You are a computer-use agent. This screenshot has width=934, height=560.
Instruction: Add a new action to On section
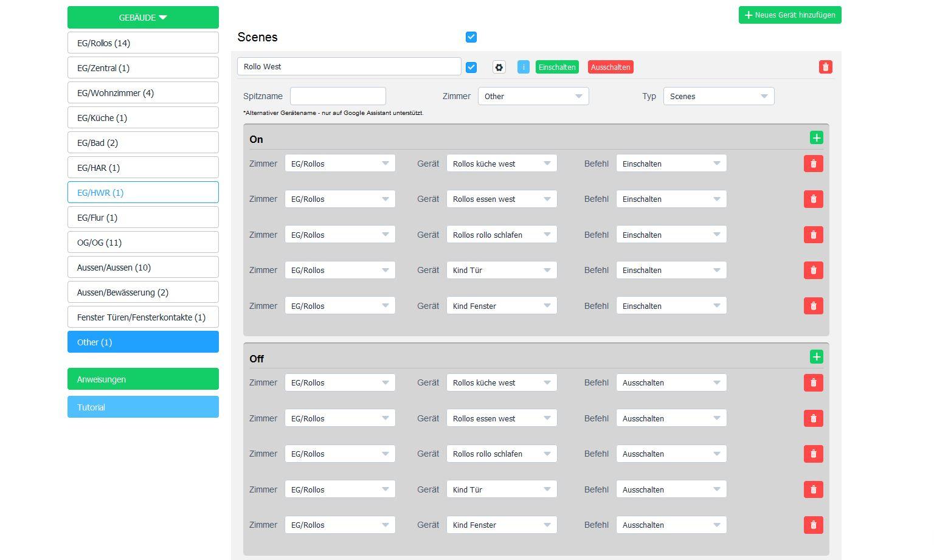click(x=816, y=138)
